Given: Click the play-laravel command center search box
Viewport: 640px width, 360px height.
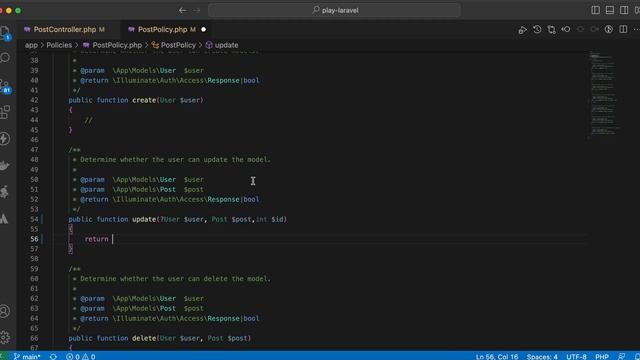Looking at the screenshot, I should coord(335,10).
